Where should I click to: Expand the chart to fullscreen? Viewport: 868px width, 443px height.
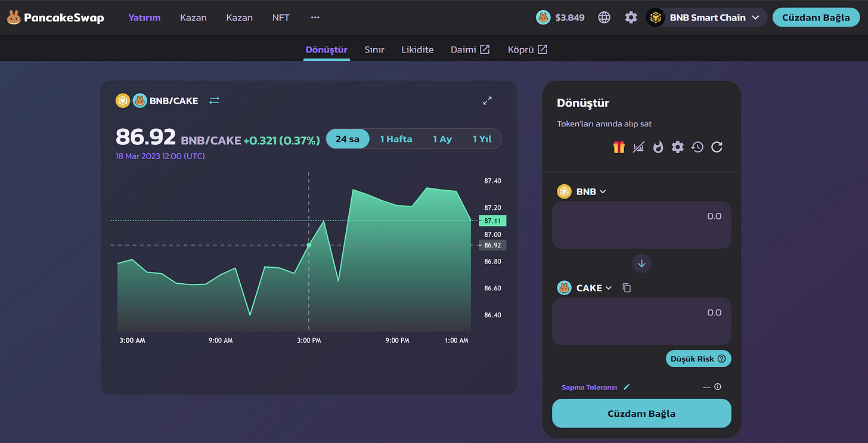tap(487, 100)
